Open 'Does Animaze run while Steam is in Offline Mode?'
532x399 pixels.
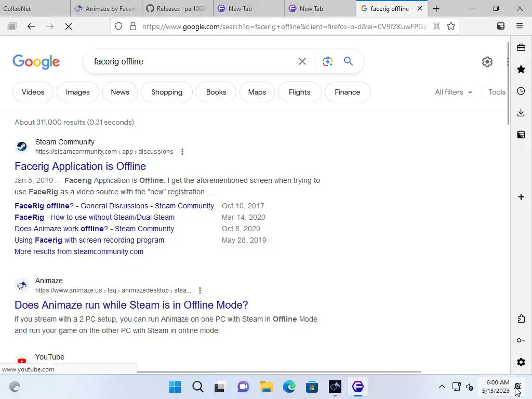click(x=131, y=304)
